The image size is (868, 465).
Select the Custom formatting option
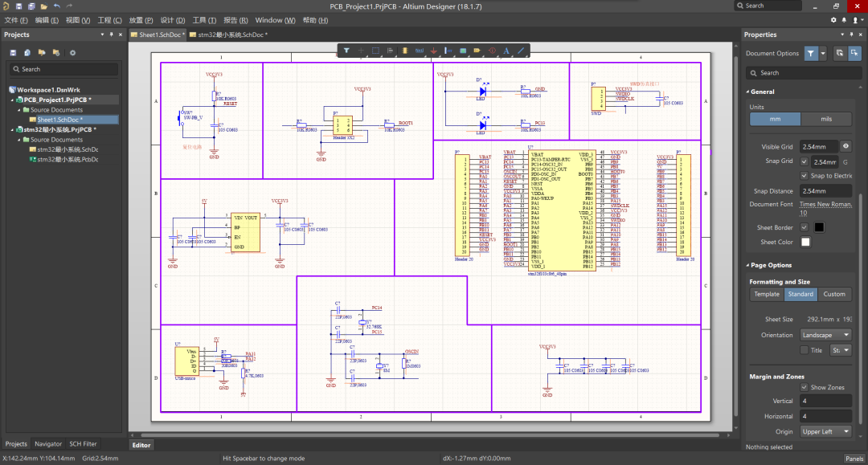834,294
